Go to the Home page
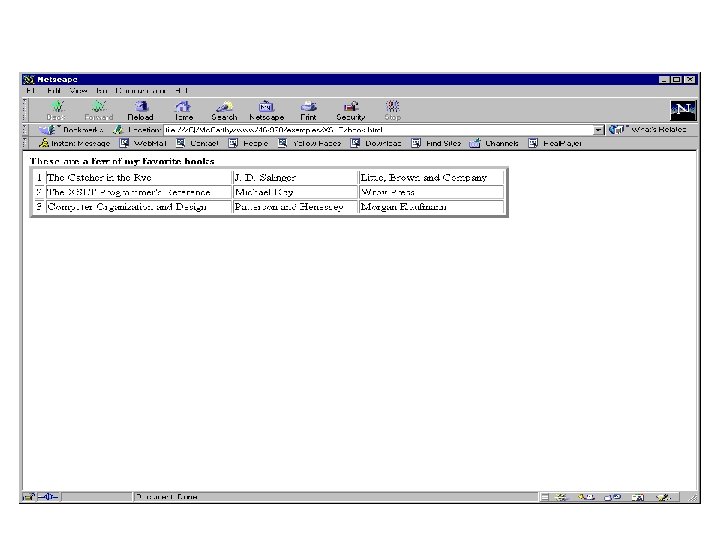Screen dimensions: 720x540 point(183,111)
